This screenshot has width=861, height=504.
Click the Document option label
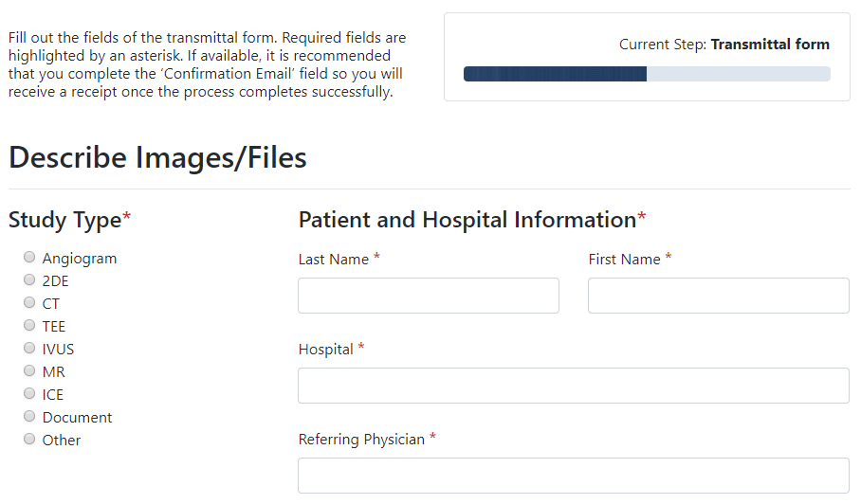point(77,418)
